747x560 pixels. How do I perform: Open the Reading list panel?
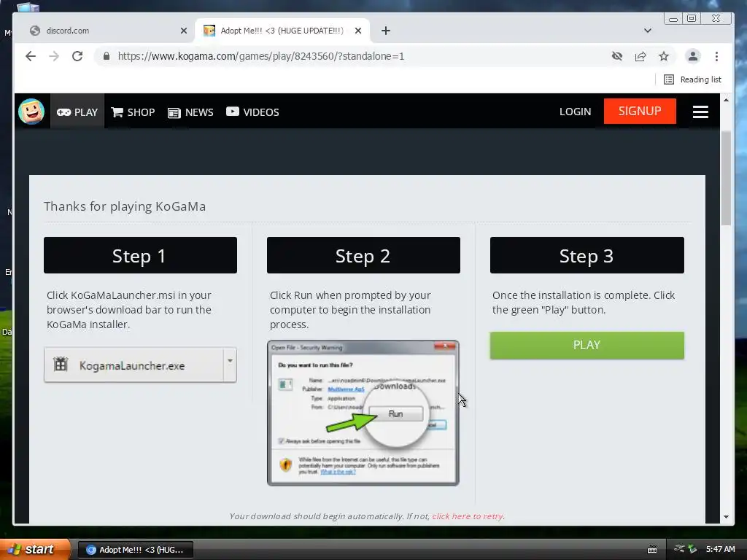[x=693, y=79]
